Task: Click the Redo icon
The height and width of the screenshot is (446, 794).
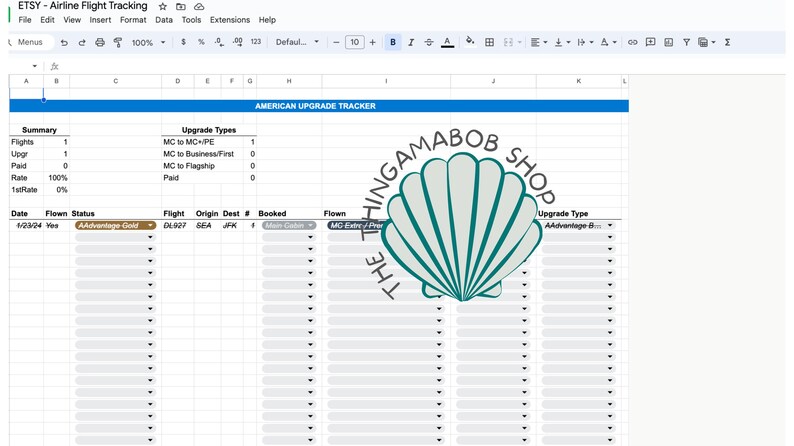Action: coord(82,43)
